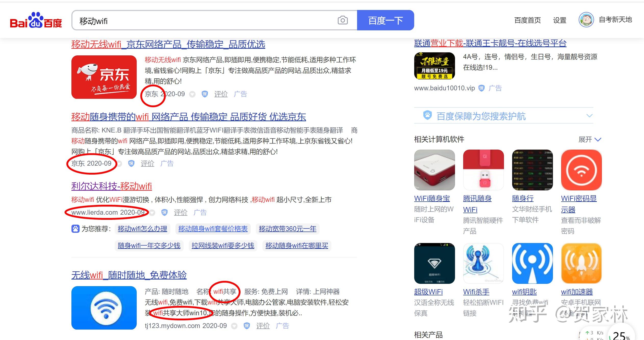This screenshot has height=340, width=644.
Task: Open 无线wifi_随时随地_免费体验 result title
Action: pos(129,275)
